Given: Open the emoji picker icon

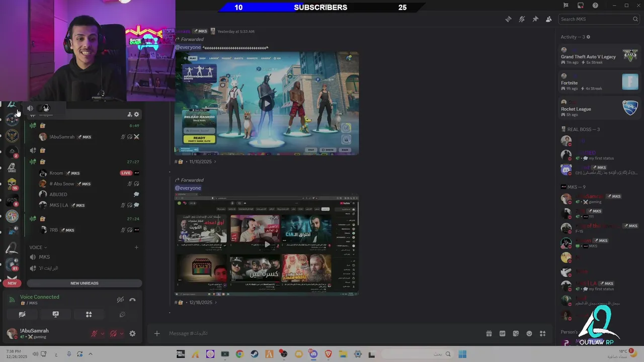Looking at the screenshot, I should [529, 333].
